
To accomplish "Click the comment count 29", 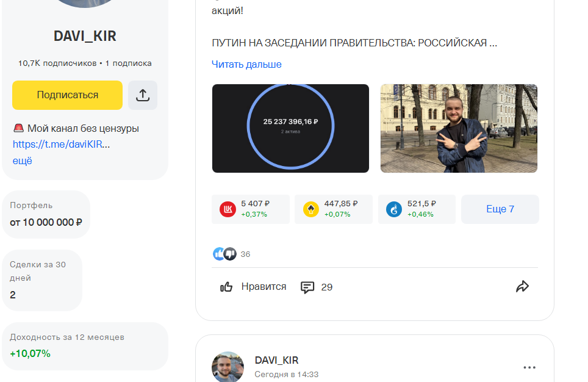I will pos(326,287).
